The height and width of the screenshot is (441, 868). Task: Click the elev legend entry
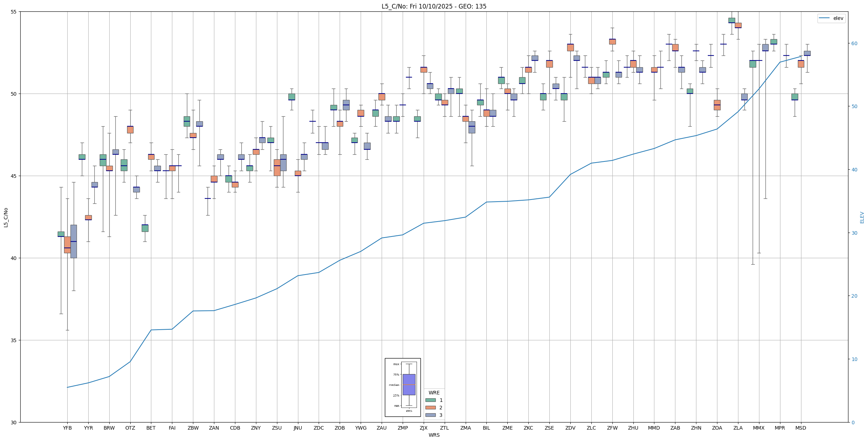click(831, 18)
